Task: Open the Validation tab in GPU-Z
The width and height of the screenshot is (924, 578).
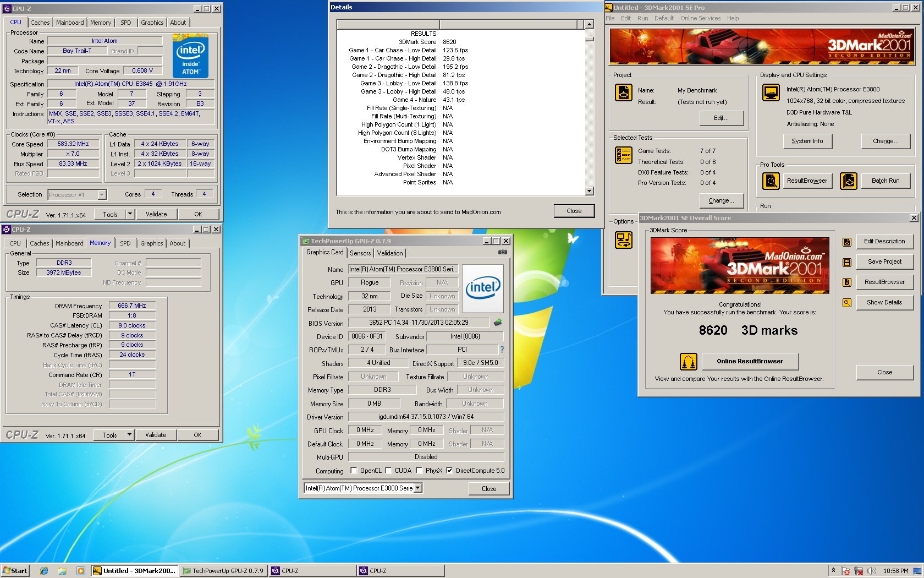Action: click(x=390, y=253)
